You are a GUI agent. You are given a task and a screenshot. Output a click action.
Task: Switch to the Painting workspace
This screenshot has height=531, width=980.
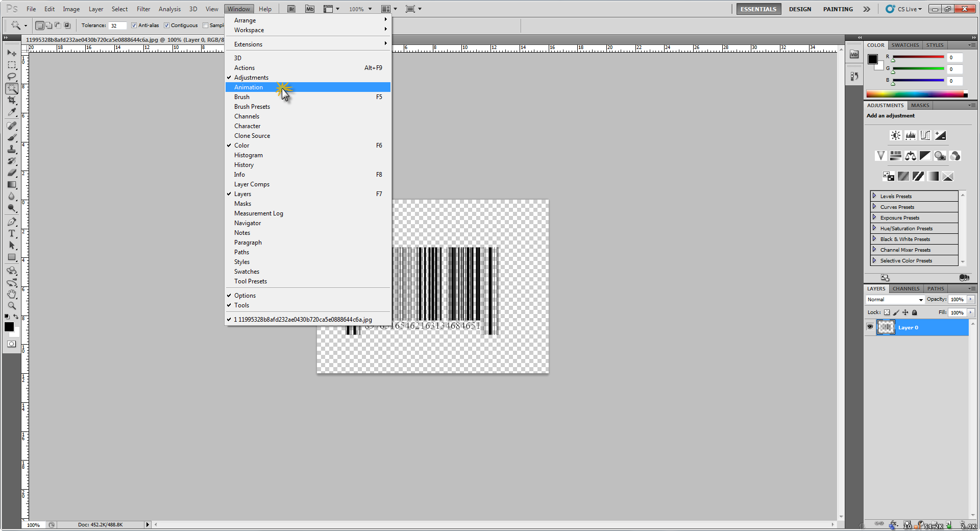click(x=838, y=9)
